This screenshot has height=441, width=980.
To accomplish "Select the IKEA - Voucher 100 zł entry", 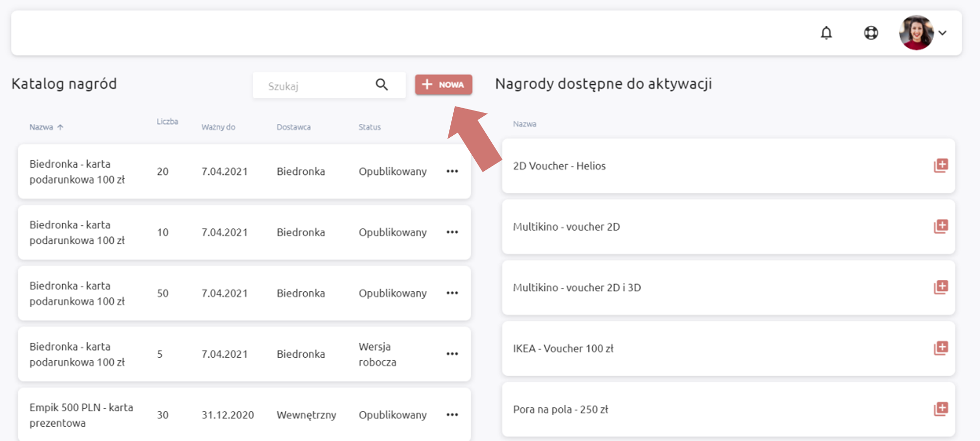I will point(563,349).
